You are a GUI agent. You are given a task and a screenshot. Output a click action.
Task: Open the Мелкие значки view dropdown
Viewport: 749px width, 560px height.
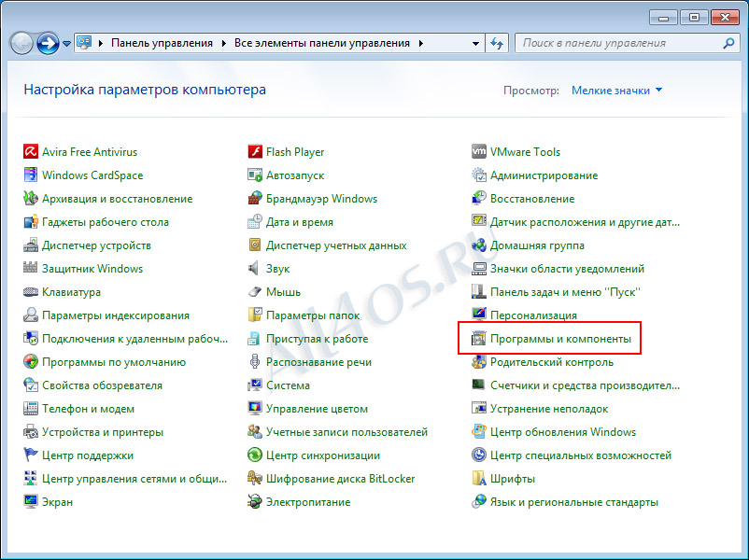pos(616,91)
